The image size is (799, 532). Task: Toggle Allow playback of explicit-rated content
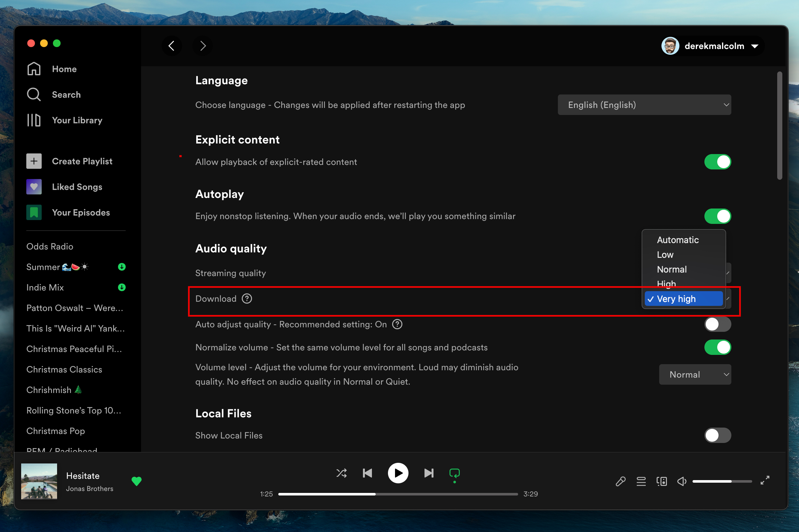tap(717, 161)
